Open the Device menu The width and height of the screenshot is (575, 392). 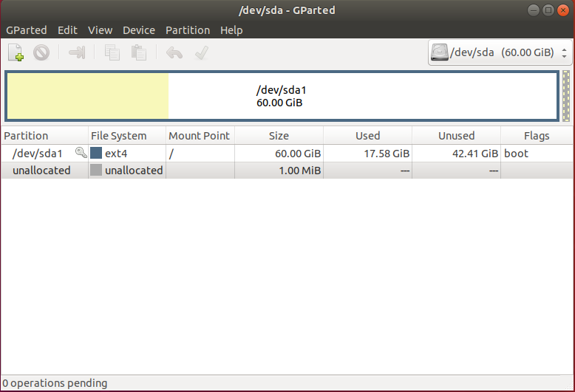coord(139,30)
